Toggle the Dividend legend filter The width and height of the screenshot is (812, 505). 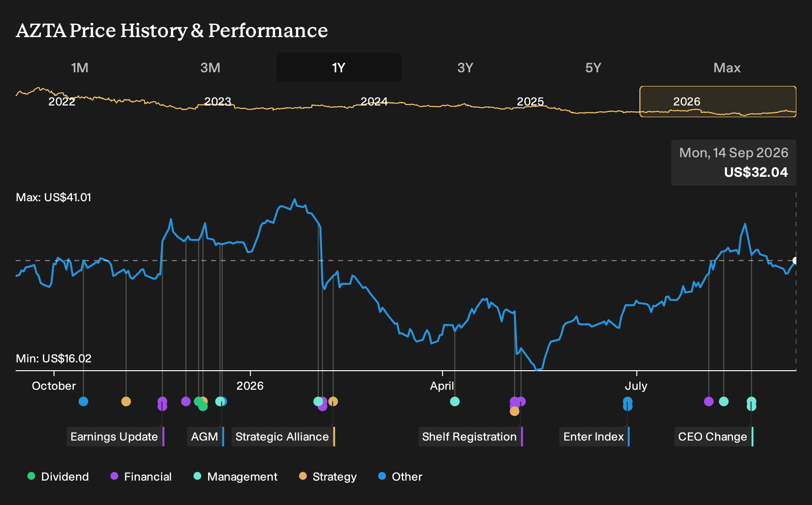click(x=58, y=477)
